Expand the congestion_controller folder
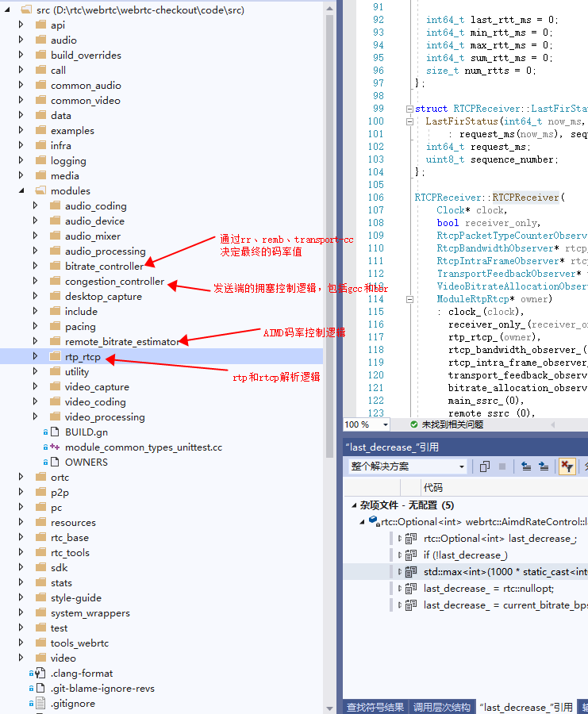Screen dimensions: 588x714 [35, 281]
